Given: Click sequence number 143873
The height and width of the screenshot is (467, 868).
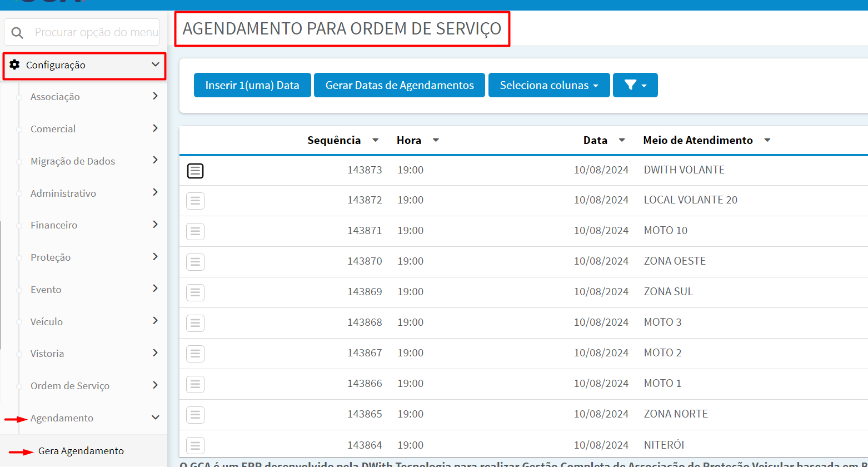Looking at the screenshot, I should [365, 170].
